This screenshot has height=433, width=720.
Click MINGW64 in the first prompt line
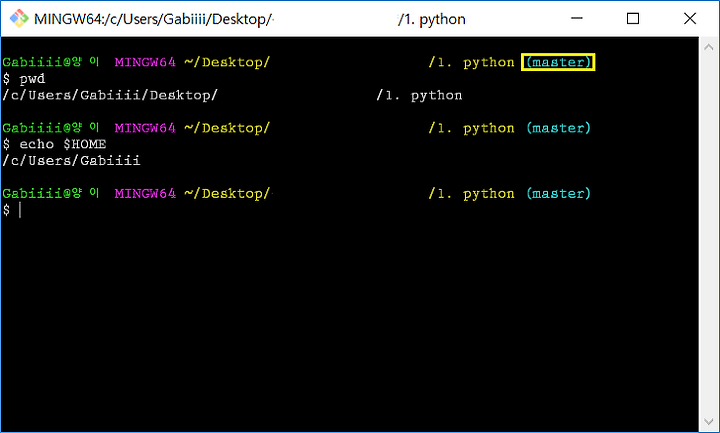click(145, 62)
